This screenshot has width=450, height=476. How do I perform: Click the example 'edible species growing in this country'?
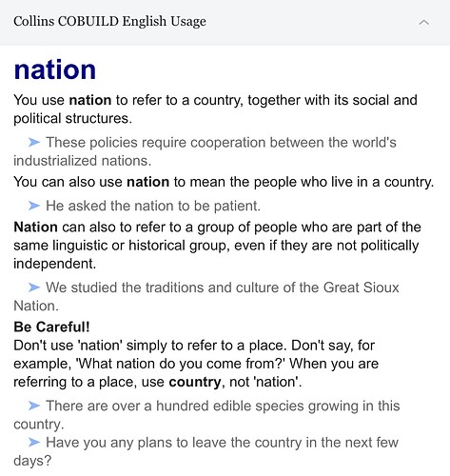tap(206, 415)
